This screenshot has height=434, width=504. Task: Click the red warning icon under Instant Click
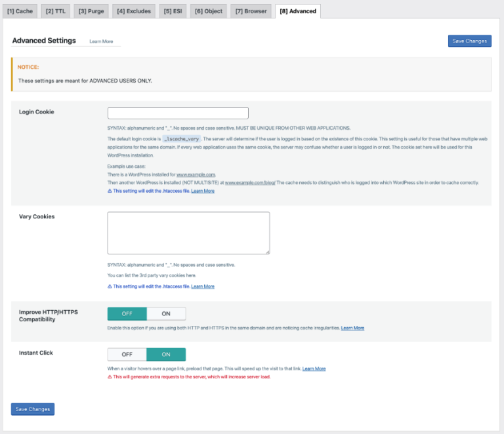pyautogui.click(x=110, y=376)
